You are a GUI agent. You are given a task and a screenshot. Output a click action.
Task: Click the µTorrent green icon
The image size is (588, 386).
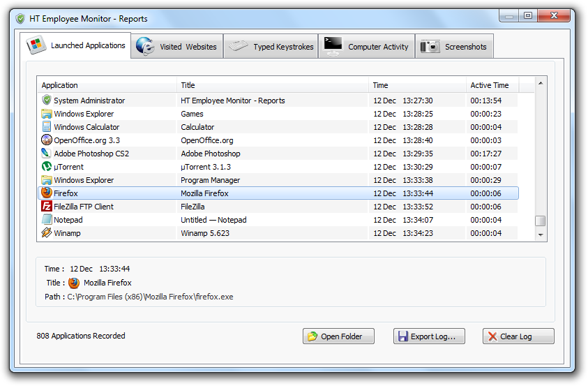tap(47, 166)
